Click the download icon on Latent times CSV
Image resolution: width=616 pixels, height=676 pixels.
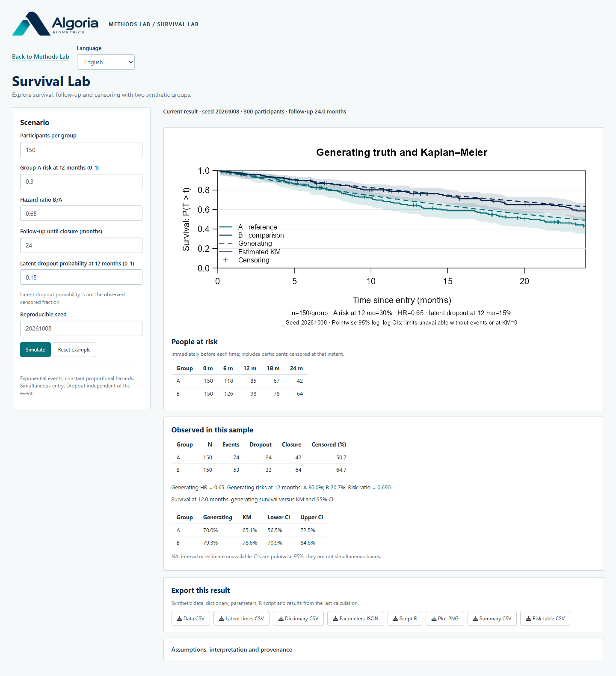(222, 619)
